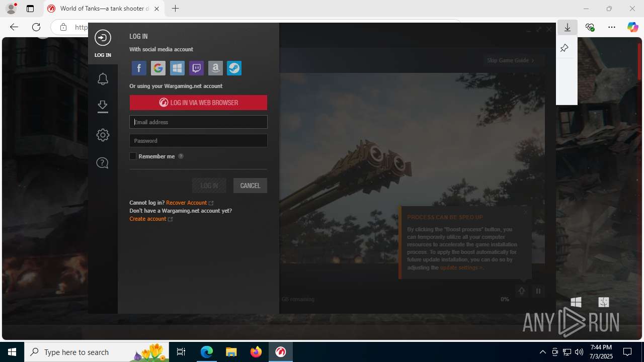Sign in with the Microsoft Windows icon
644x362 pixels.
tap(177, 68)
